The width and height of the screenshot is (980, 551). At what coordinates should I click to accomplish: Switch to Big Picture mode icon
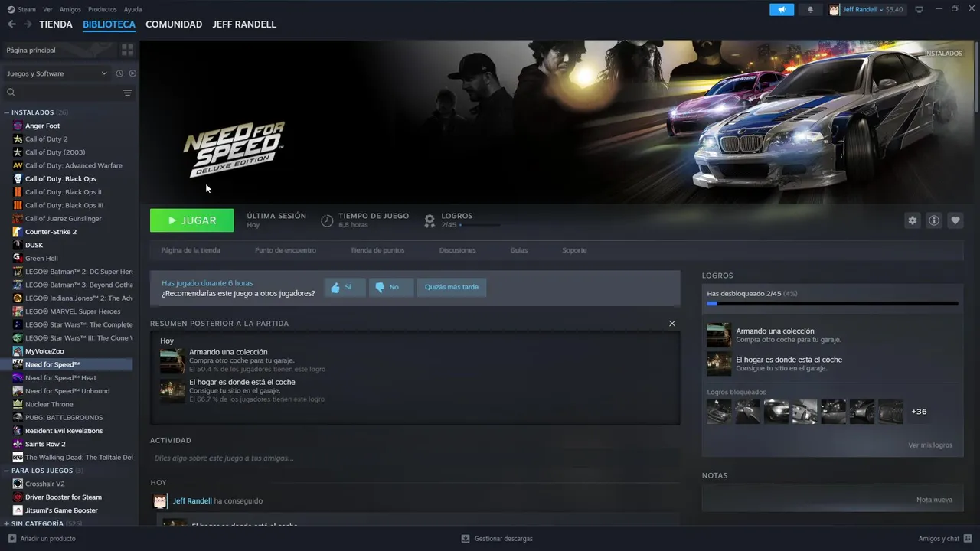(920, 9)
